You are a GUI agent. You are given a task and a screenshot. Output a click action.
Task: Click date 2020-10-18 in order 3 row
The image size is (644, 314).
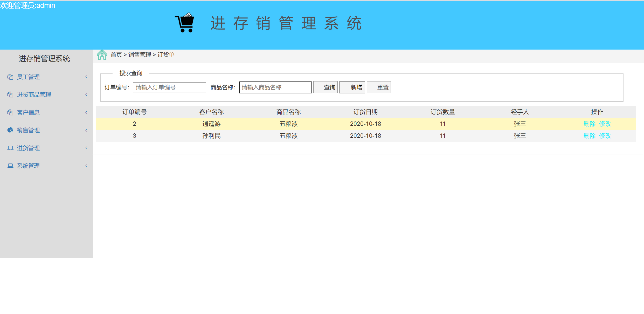tap(365, 136)
